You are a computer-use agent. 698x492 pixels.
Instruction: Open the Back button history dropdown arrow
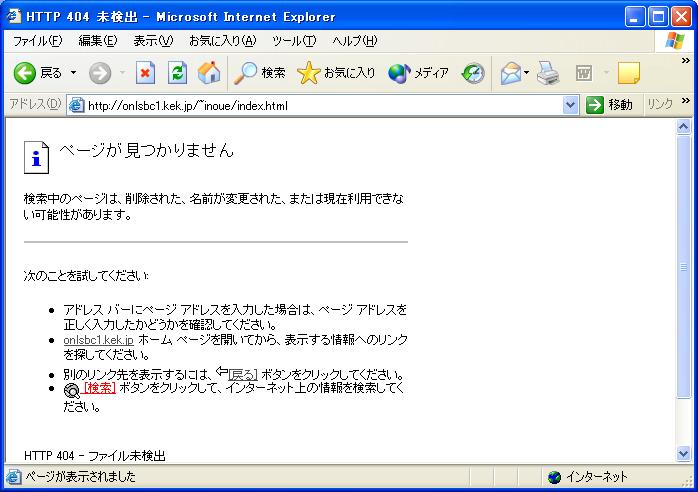click(73, 73)
